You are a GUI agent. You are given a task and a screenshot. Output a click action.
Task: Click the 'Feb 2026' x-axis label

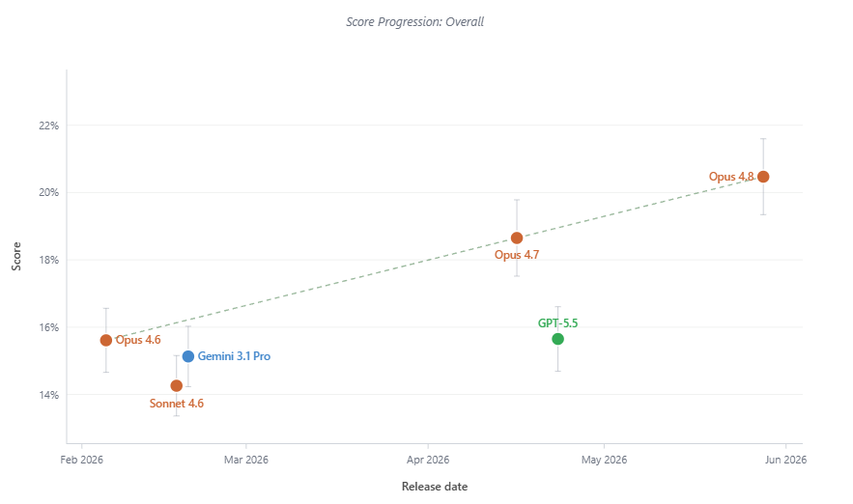point(81,460)
